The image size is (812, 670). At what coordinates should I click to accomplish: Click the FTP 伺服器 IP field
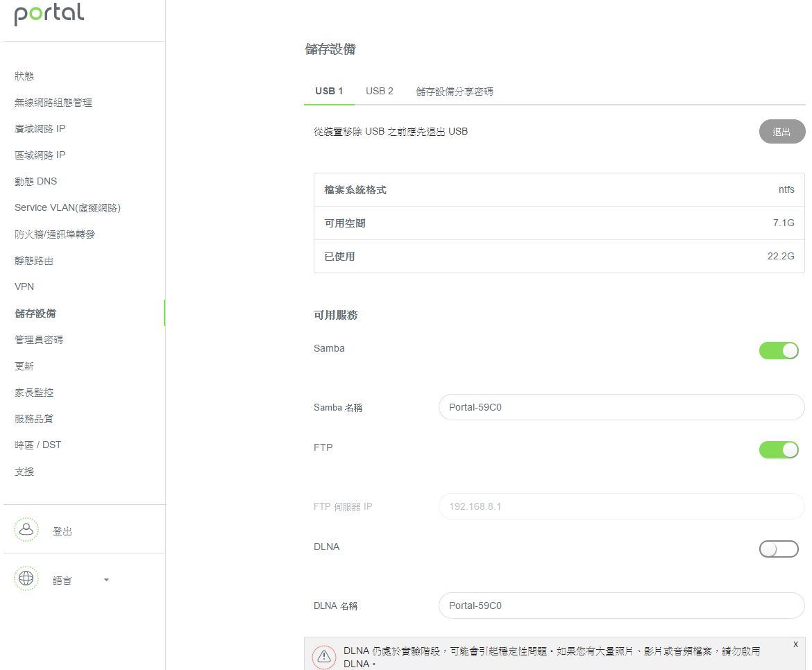point(621,506)
